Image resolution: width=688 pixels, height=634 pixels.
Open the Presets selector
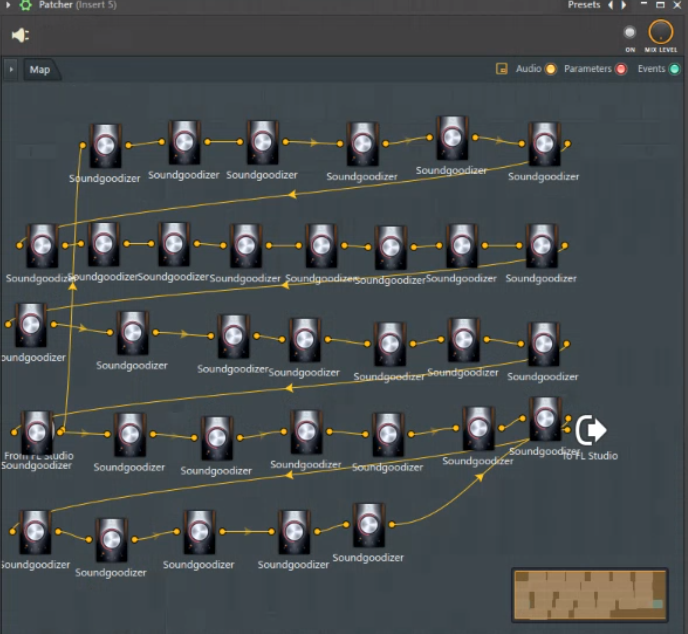(584, 5)
